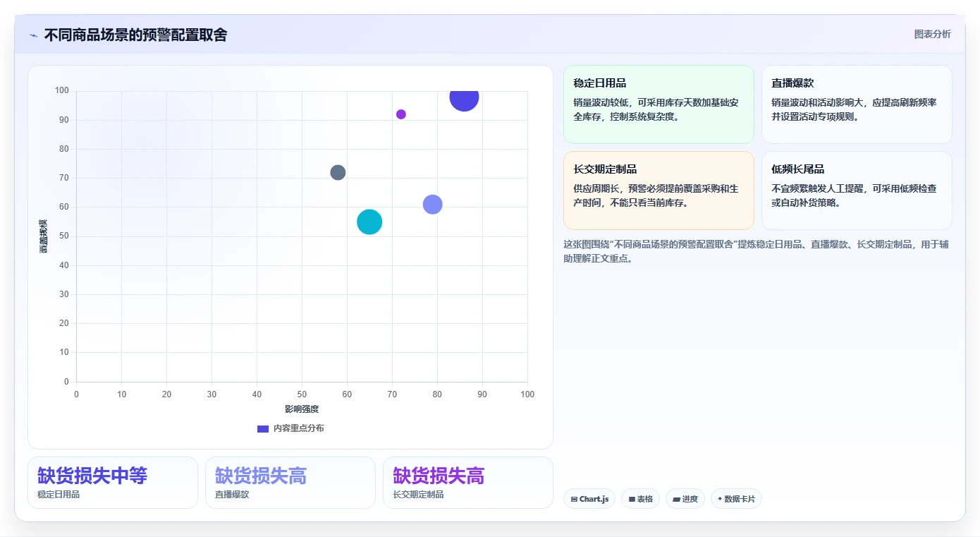Viewport: 980px width, 537px height.
Task: Open the 稳定日用品 green info card
Action: click(659, 104)
